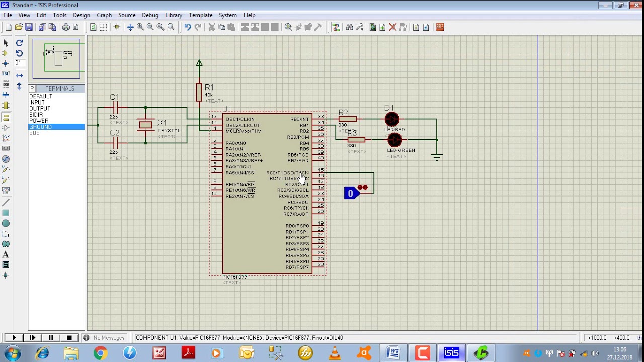
Task: Toggle the grid display
Action: (x=104, y=27)
